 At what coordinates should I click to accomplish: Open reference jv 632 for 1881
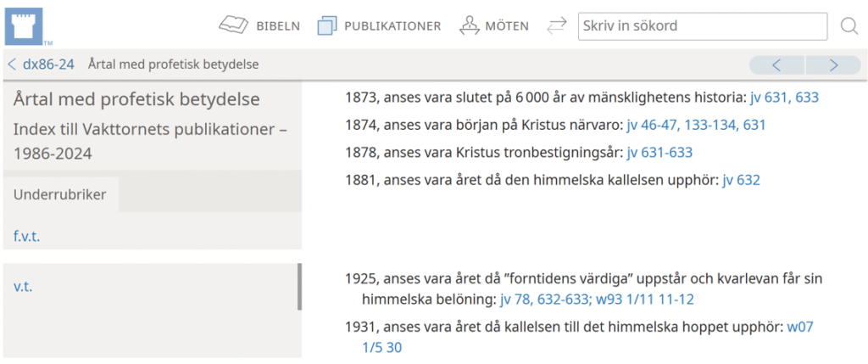(x=741, y=180)
